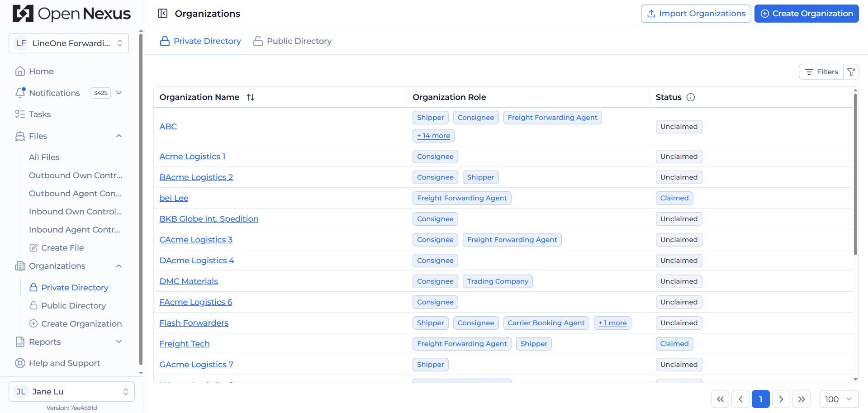The height and width of the screenshot is (413, 868).
Task: Click the Files ship icon
Action: click(x=20, y=136)
